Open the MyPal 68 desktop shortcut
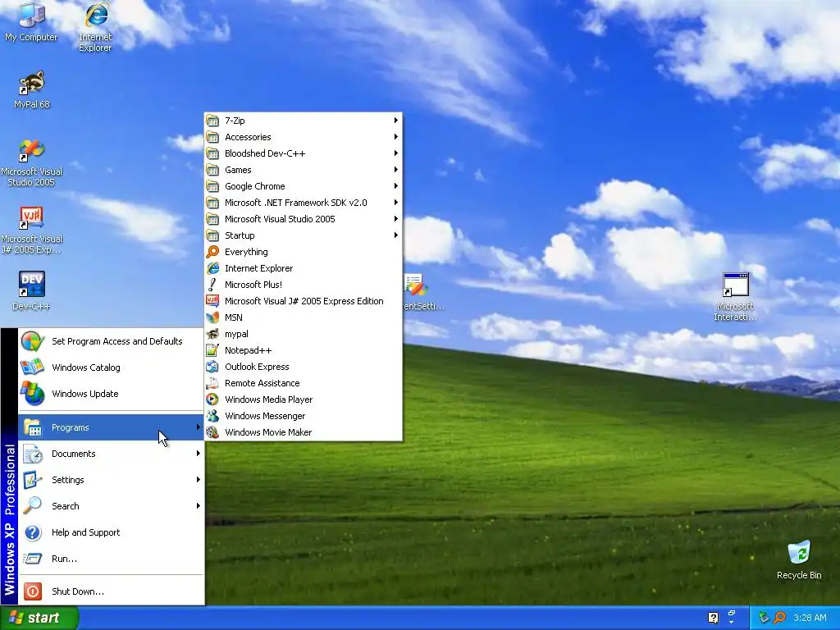840x630 pixels. tap(32, 89)
